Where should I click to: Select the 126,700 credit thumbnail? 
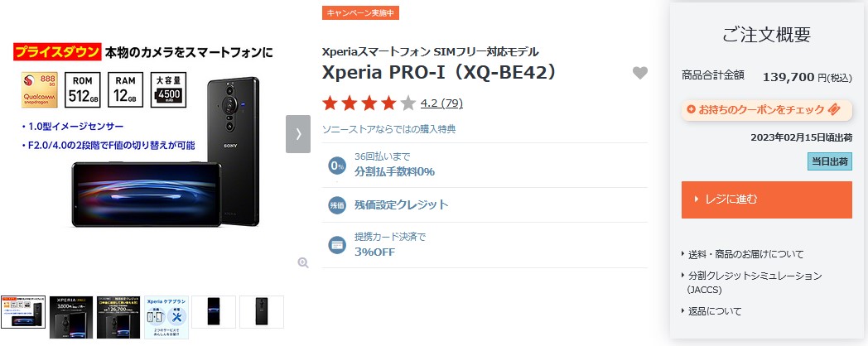point(118,317)
